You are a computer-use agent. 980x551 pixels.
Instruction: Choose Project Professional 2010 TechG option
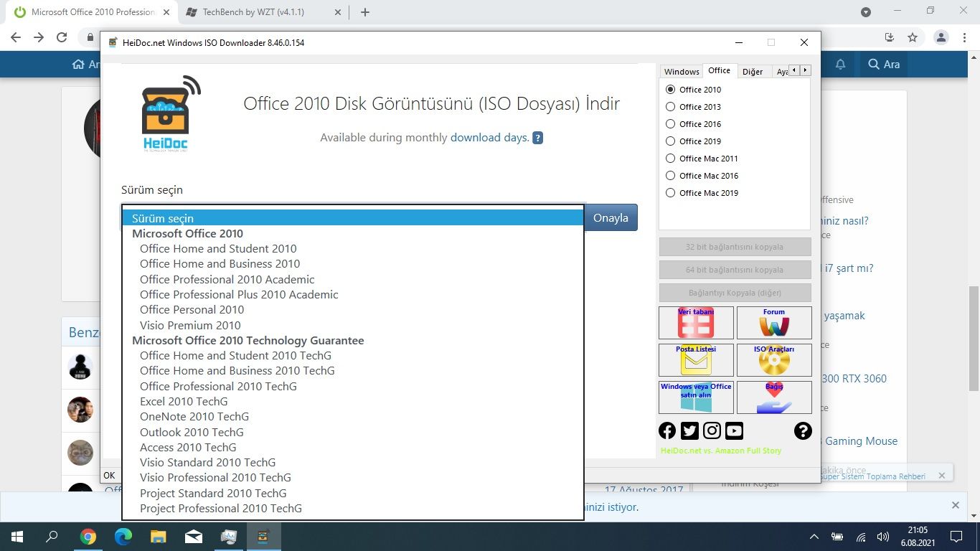coord(353,509)
